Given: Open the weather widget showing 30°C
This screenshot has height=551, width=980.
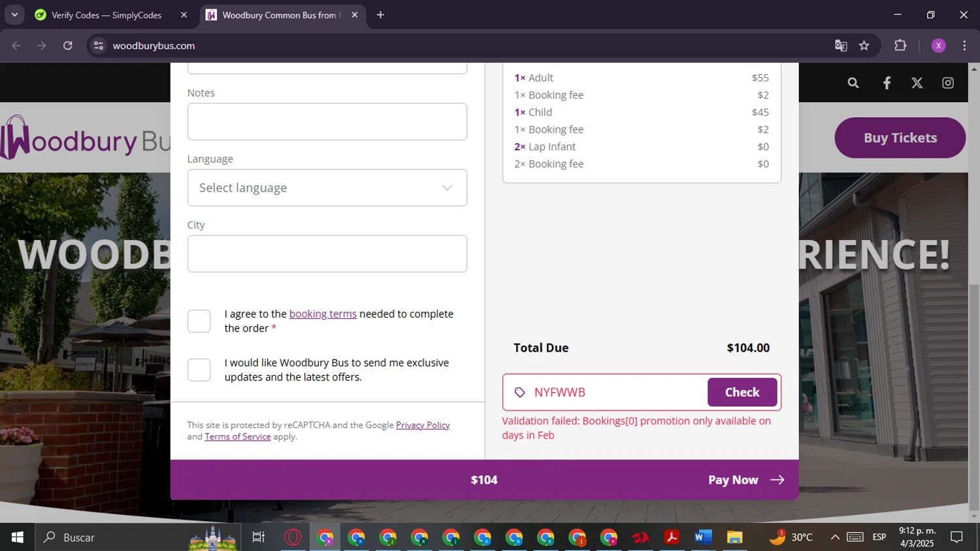Looking at the screenshot, I should pyautogui.click(x=791, y=537).
